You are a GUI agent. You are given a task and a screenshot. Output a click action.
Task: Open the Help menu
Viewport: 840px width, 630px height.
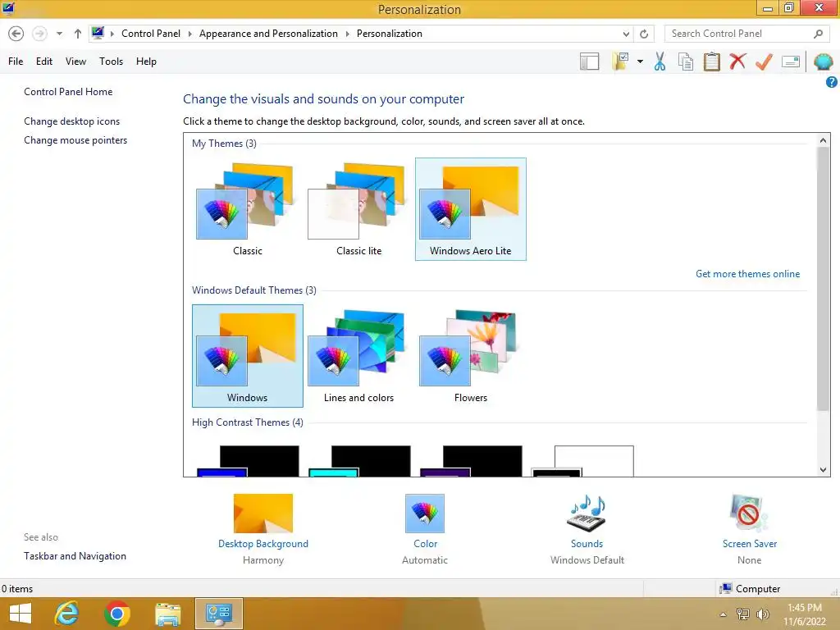pos(146,61)
